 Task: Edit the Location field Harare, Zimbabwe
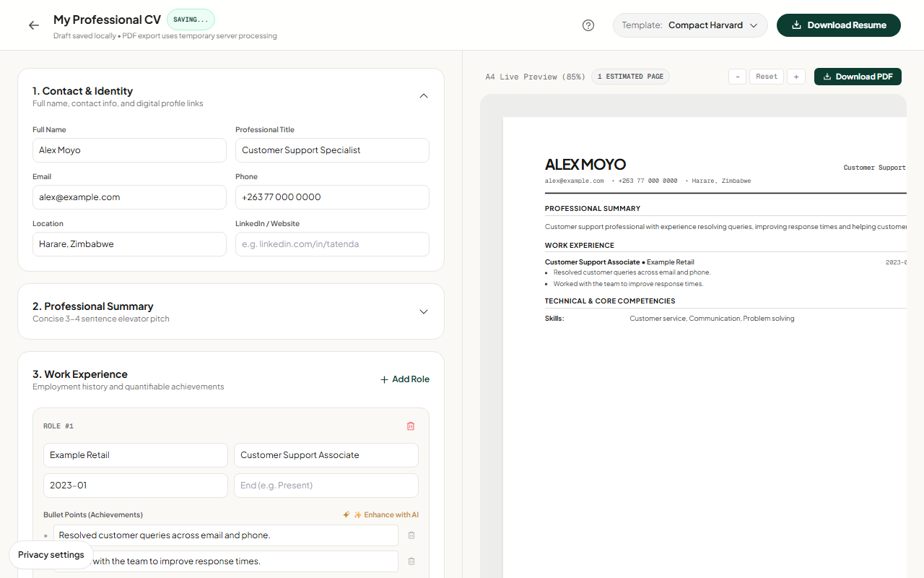[129, 244]
